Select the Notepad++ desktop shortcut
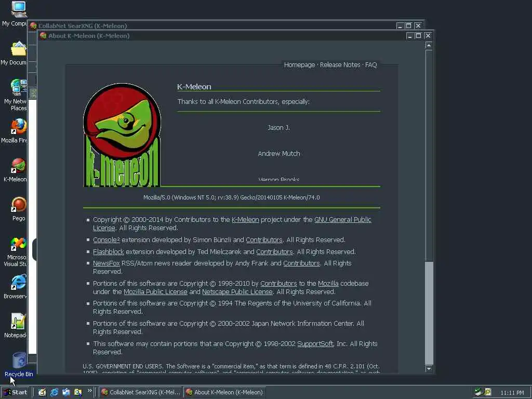532x399 pixels. click(18, 321)
